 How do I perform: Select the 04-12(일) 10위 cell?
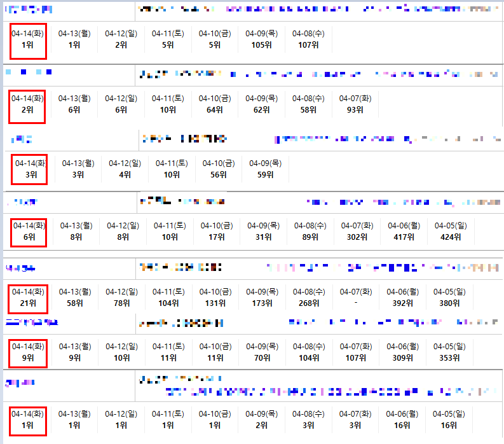pyautogui.click(x=122, y=352)
